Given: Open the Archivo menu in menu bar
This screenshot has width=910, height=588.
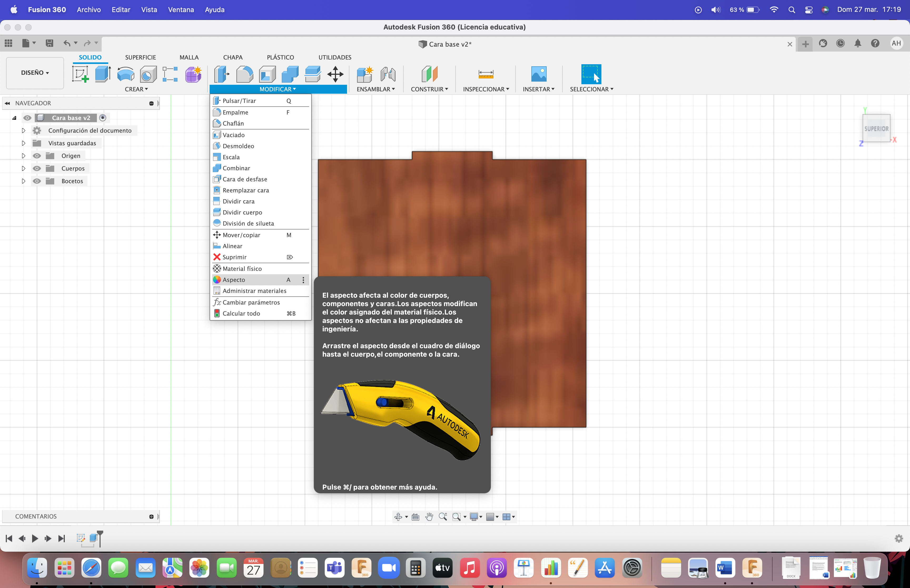Looking at the screenshot, I should click(88, 9).
